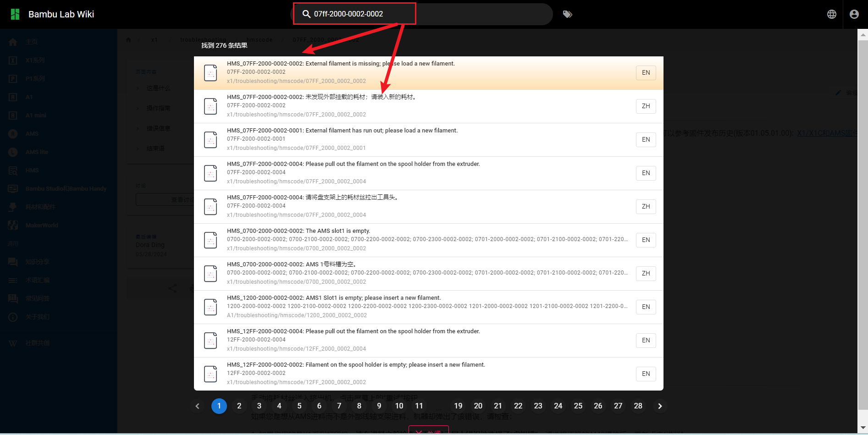Viewport: 868px width, 435px height.
Task: Click the red close search button
Action: (429, 431)
